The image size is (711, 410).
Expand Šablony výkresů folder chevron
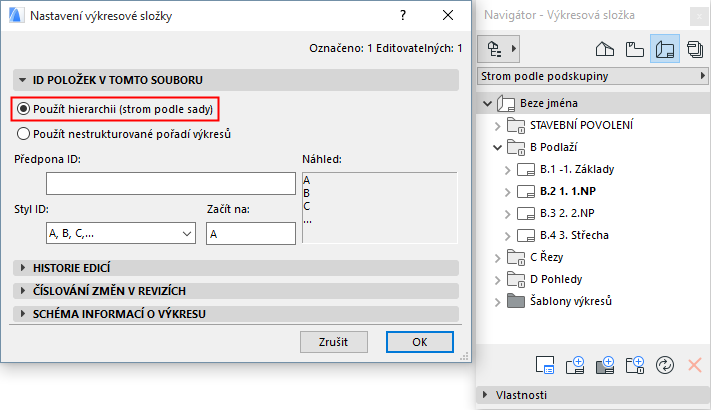[x=497, y=302]
